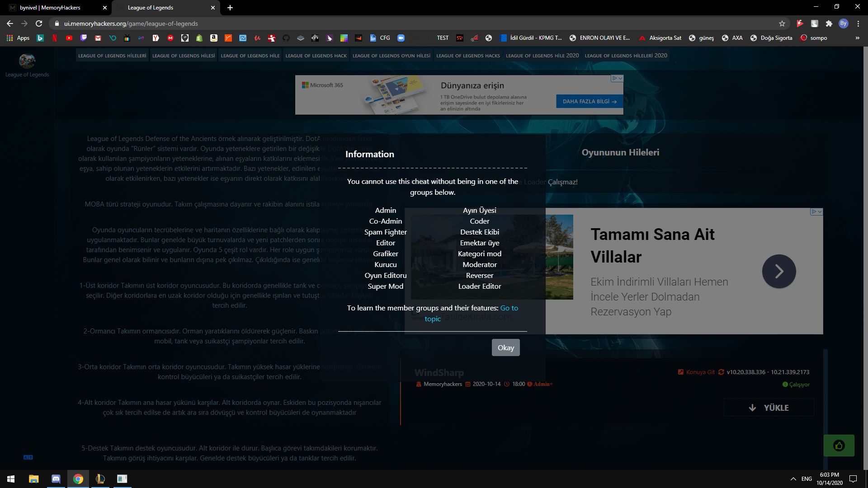The height and width of the screenshot is (488, 868).
Task: Click the WindSharp cheat title
Action: coord(439,373)
